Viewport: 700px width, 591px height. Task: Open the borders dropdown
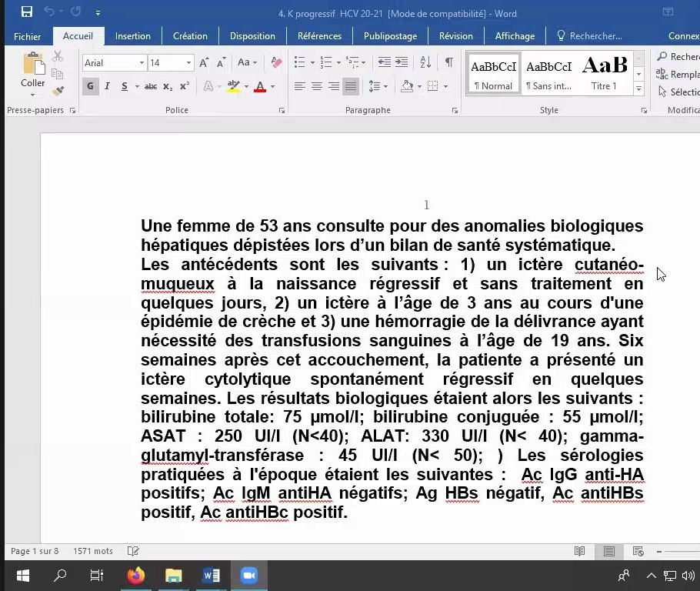pyautogui.click(x=445, y=87)
